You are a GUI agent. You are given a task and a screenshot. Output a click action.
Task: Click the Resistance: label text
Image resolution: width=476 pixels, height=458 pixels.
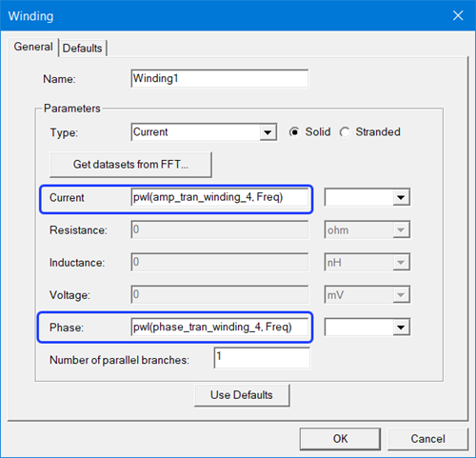78,230
